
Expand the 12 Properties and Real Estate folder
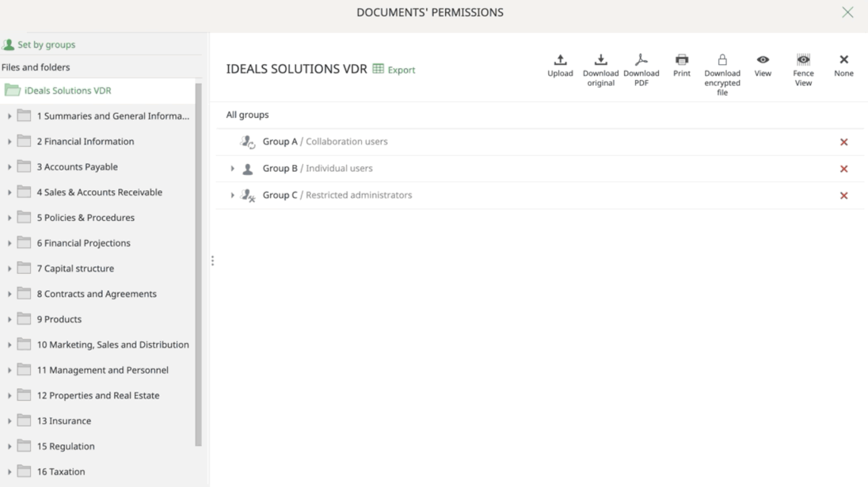pyautogui.click(x=9, y=395)
